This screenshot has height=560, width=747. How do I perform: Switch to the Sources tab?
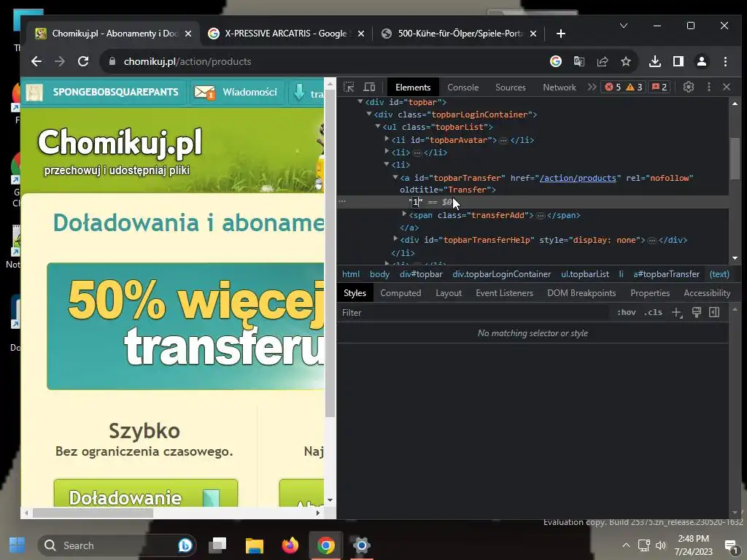(510, 87)
